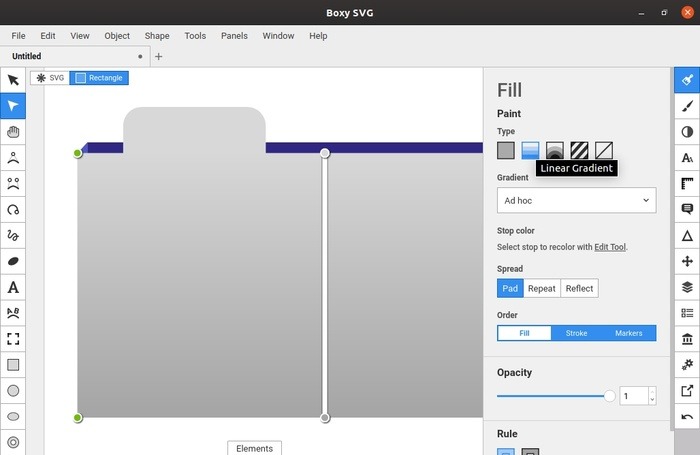Open the Meta comment panel icon
This screenshot has height=455, width=700.
687,209
